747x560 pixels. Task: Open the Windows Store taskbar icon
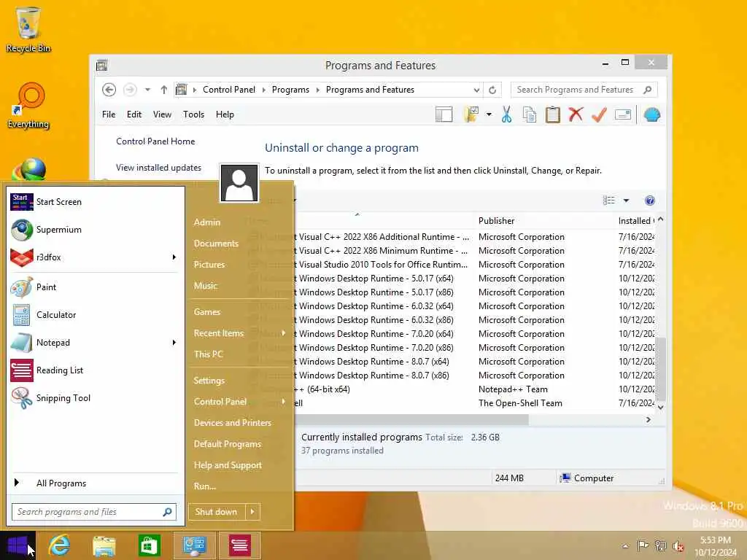[x=149, y=545]
